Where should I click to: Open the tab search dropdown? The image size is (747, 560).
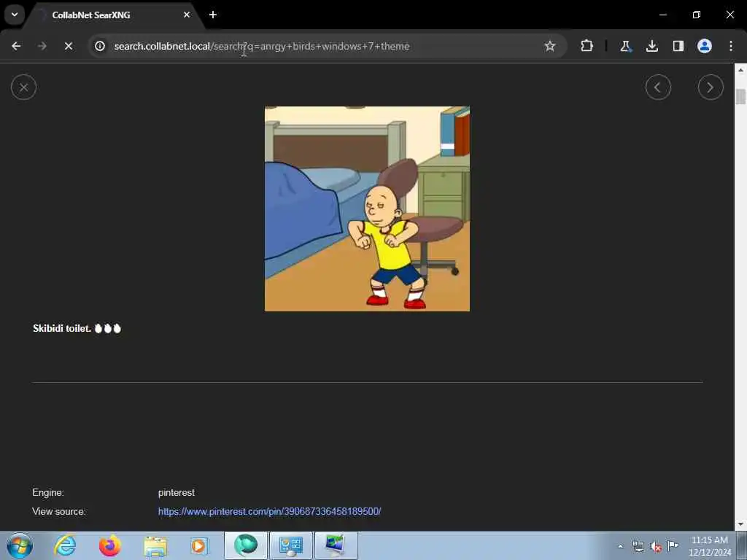coord(15,15)
